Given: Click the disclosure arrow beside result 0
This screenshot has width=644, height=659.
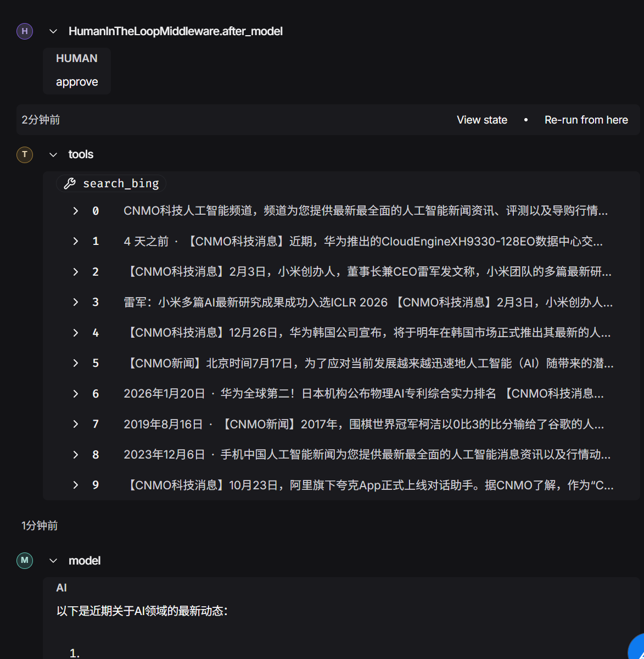Looking at the screenshot, I should pyautogui.click(x=75, y=211).
